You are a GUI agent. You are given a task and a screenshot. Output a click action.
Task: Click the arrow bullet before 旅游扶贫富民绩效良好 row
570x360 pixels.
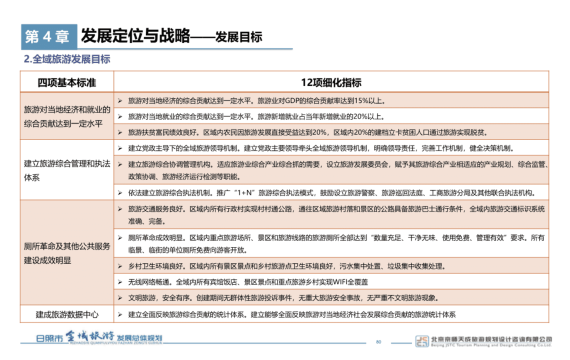click(120, 132)
